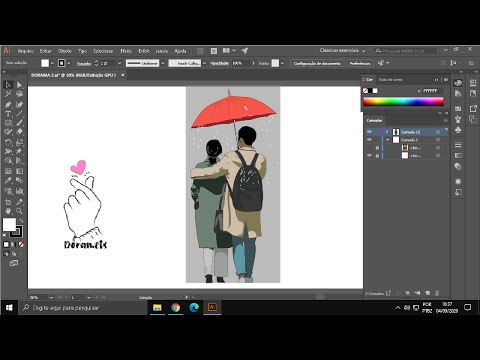Image resolution: width=480 pixels, height=360 pixels.
Task: Open the Efeito menu
Action: pos(126,51)
